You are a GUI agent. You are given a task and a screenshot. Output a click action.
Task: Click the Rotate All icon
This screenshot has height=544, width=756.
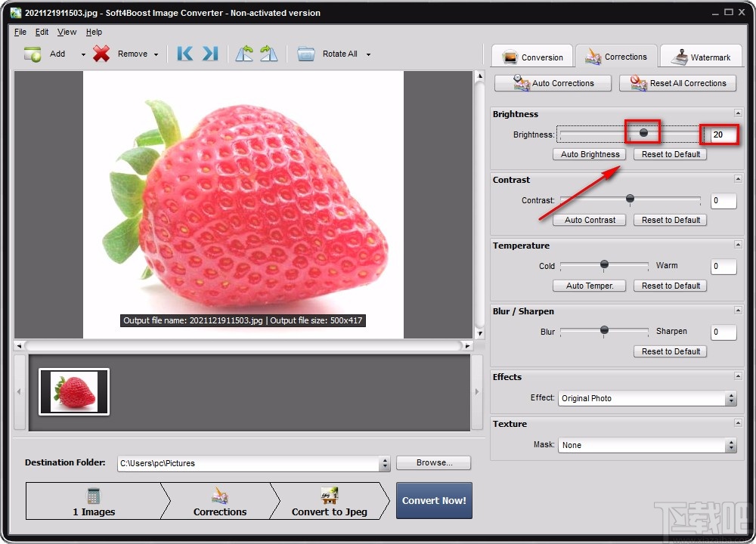click(x=306, y=54)
